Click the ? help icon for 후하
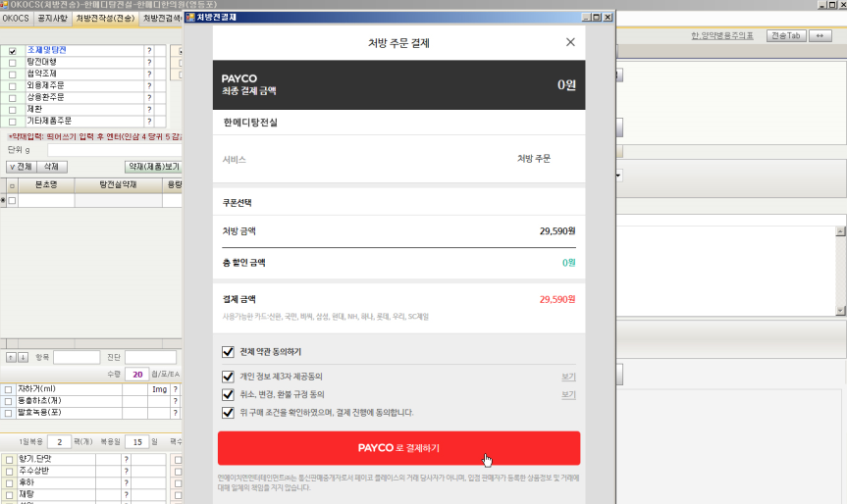847x504 pixels. coord(126,483)
